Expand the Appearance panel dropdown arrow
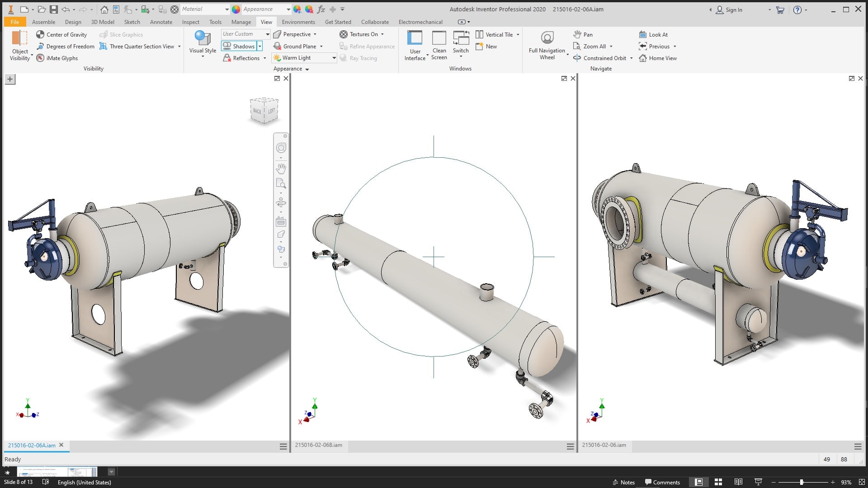868x488 pixels. point(307,69)
